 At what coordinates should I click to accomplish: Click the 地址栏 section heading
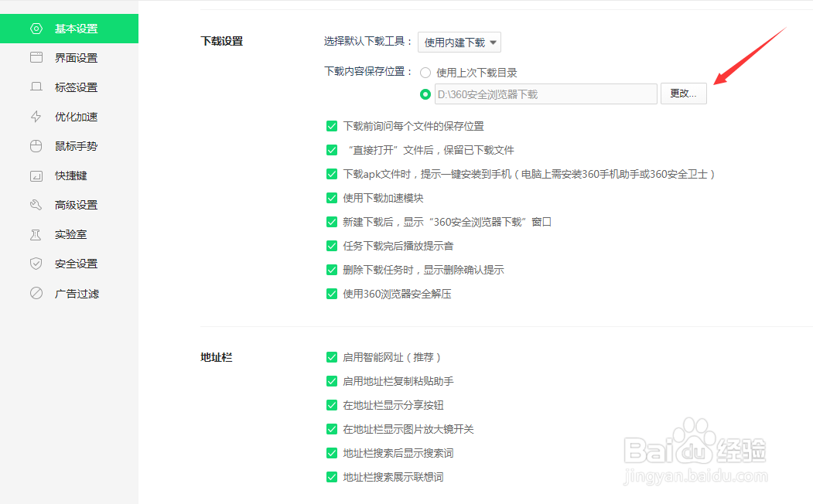coord(217,357)
